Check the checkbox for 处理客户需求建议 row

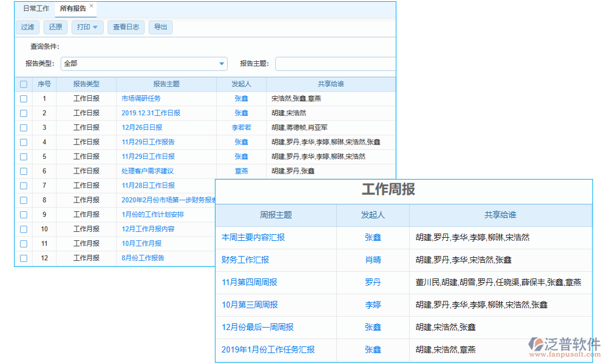23,171
